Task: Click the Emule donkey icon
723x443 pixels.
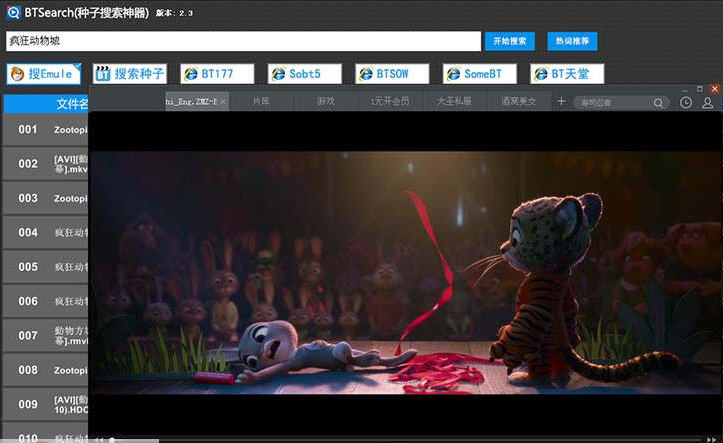Action: [18, 74]
